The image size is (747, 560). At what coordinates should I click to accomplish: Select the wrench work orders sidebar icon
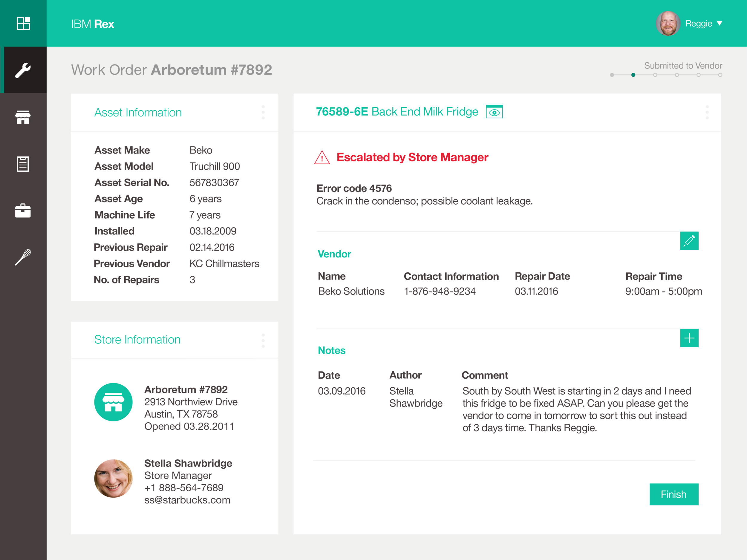coord(23,70)
